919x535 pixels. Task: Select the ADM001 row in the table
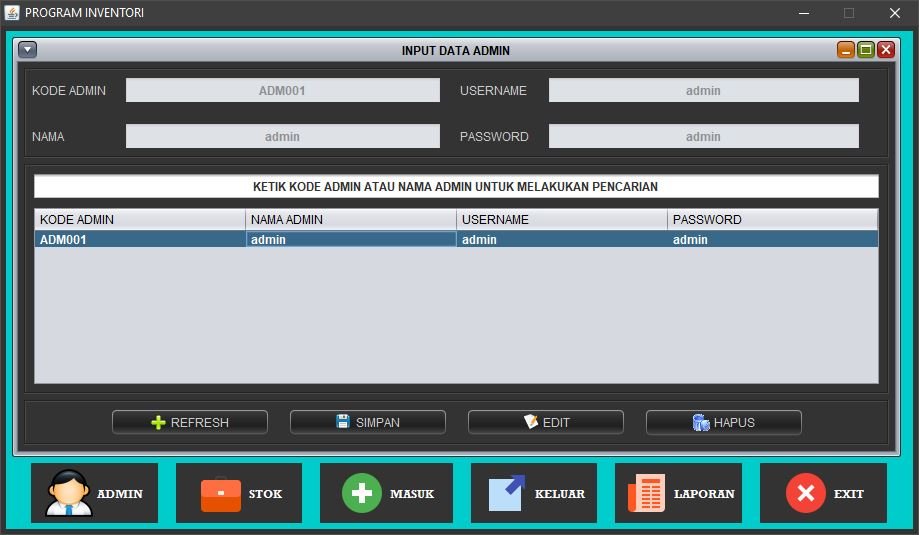[140, 240]
